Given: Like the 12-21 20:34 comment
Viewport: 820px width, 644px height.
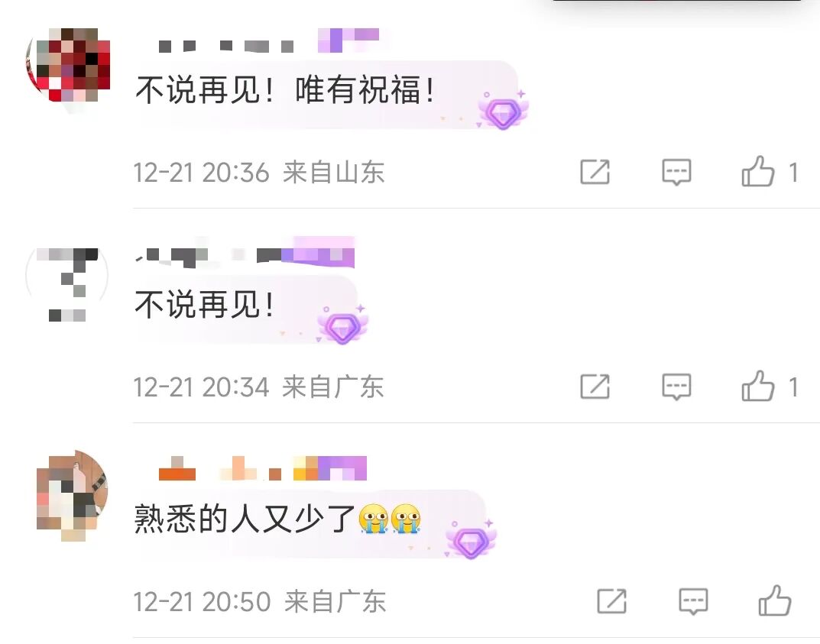Looking at the screenshot, I should pos(758,387).
